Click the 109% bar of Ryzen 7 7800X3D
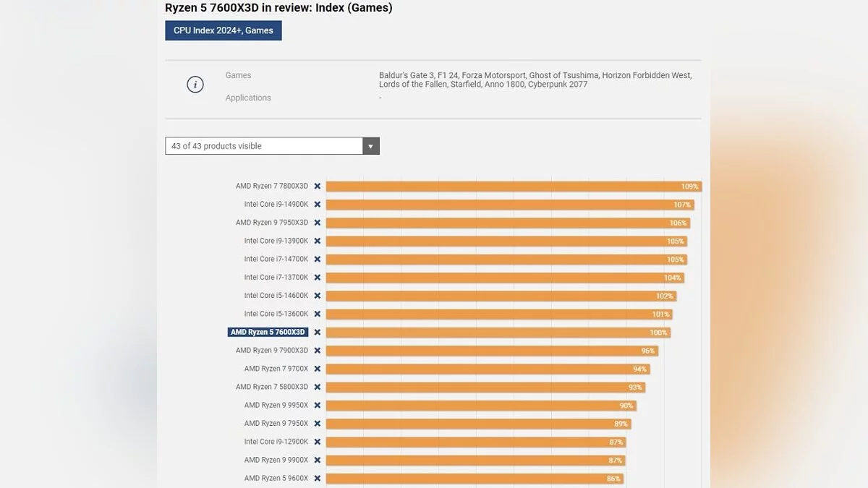The width and height of the screenshot is (868, 488). (x=514, y=187)
